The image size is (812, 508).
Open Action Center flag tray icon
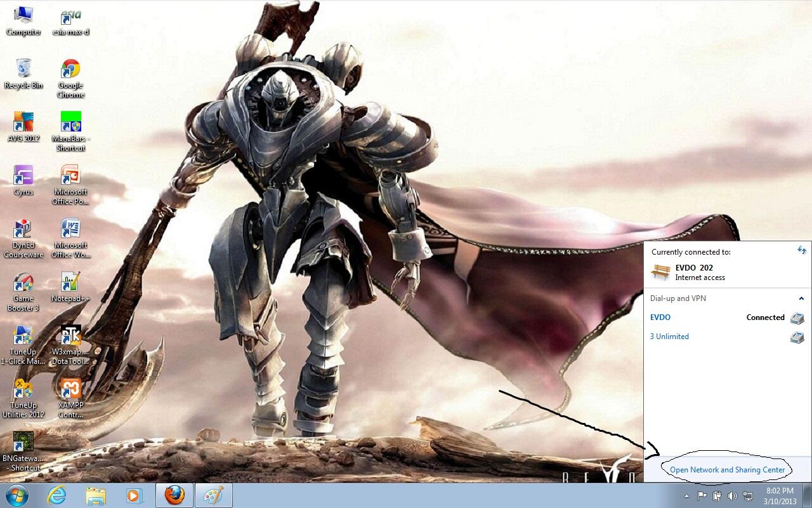[x=702, y=495]
